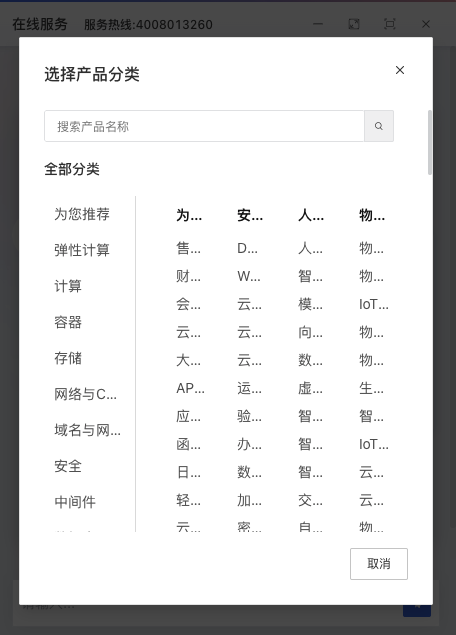Click the dialog's vertical scrollbar thumb
Screen dimensions: 456x635
pos(430,143)
